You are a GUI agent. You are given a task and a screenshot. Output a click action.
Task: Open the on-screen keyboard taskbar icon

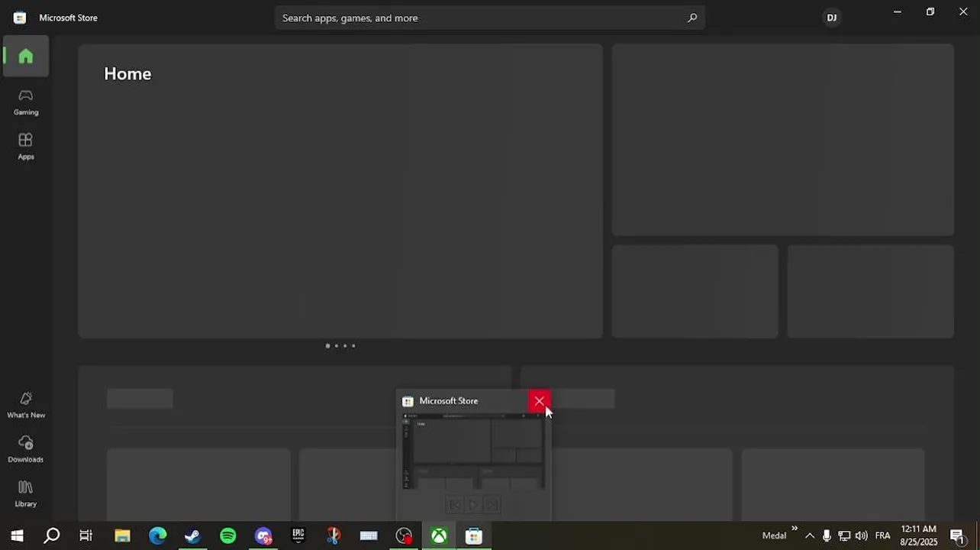click(x=369, y=536)
